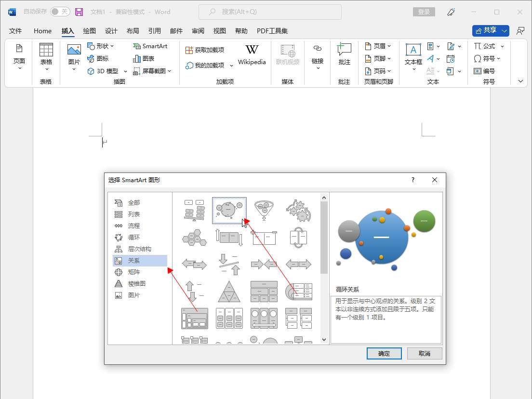The width and height of the screenshot is (532, 399).
Task: Close the SmartArt dialog
Action: [435, 180]
